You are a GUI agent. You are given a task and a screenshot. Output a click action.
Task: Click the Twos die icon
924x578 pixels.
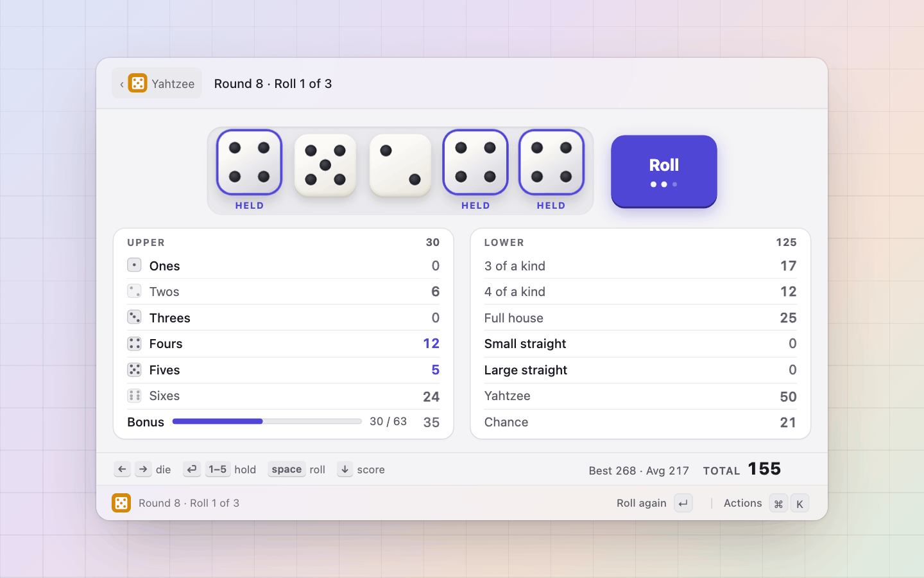pyautogui.click(x=134, y=291)
